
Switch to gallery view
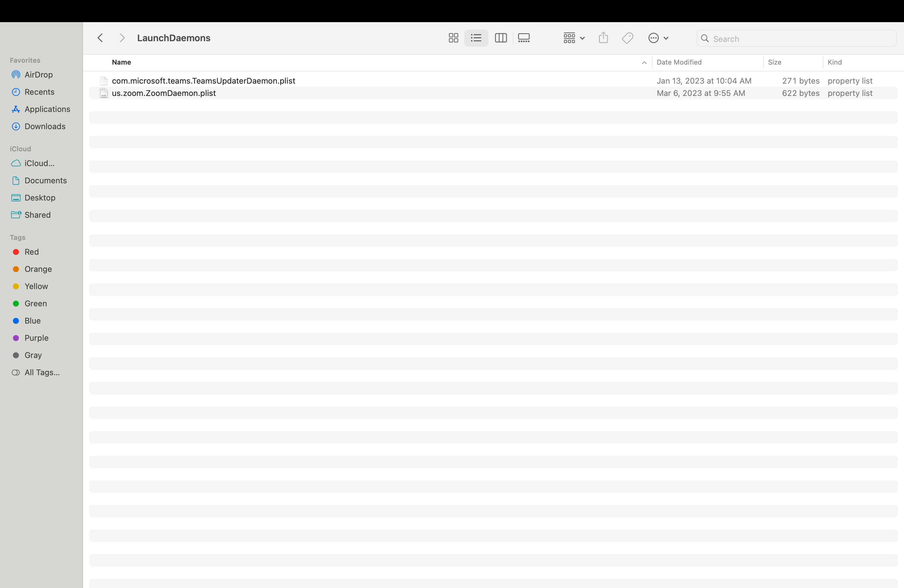coord(524,38)
